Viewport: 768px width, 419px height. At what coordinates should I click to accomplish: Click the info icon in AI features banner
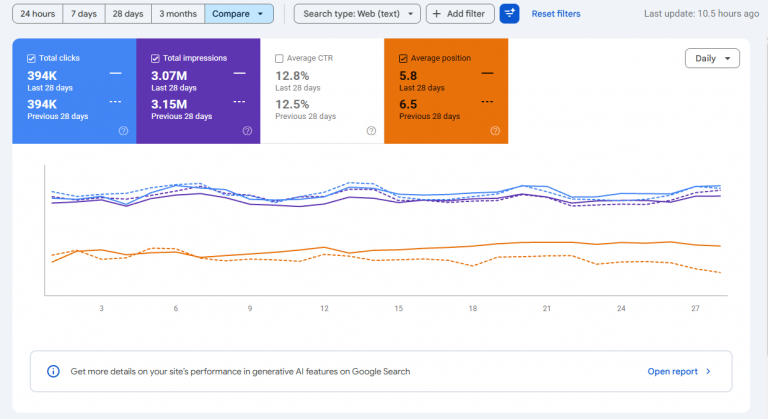click(53, 371)
